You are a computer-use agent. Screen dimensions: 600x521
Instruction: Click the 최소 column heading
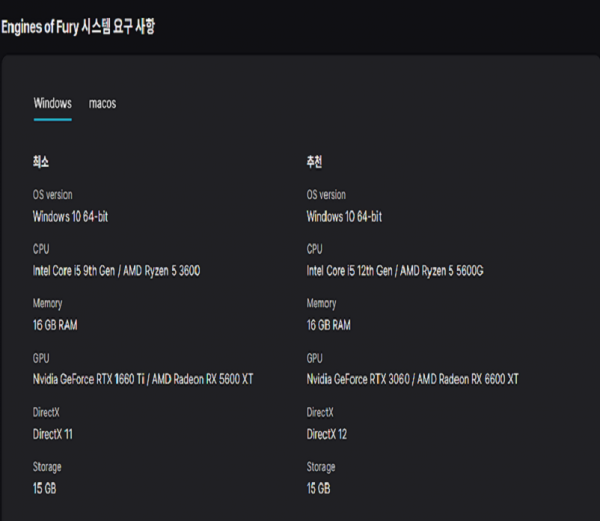coord(42,162)
